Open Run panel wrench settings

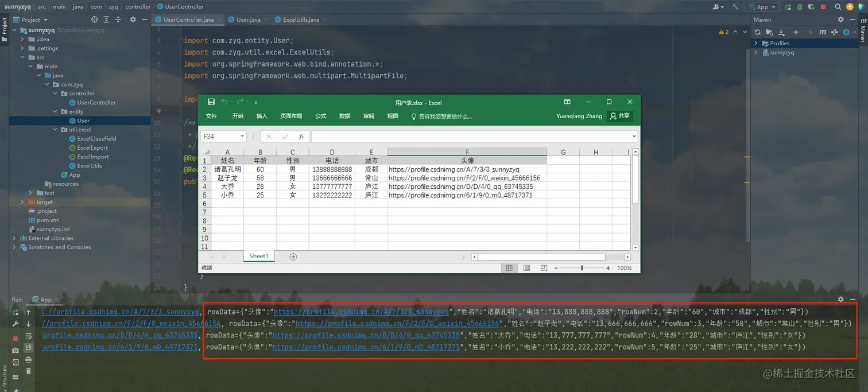click(x=15, y=324)
